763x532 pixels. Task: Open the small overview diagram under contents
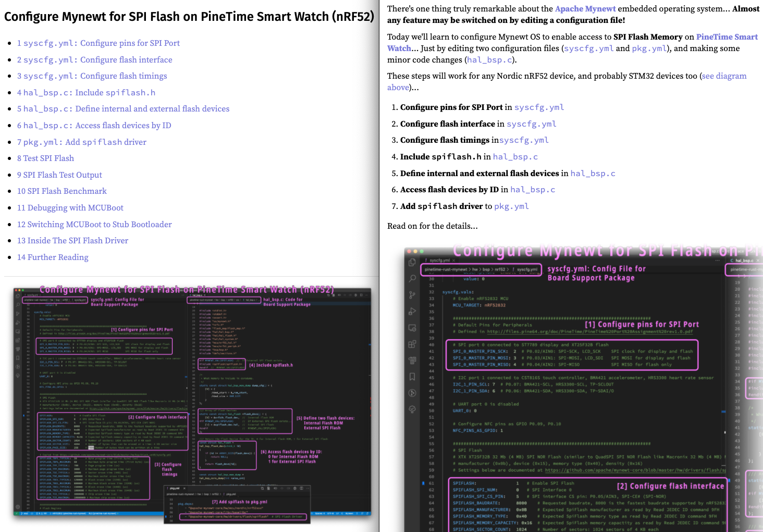(x=192, y=402)
